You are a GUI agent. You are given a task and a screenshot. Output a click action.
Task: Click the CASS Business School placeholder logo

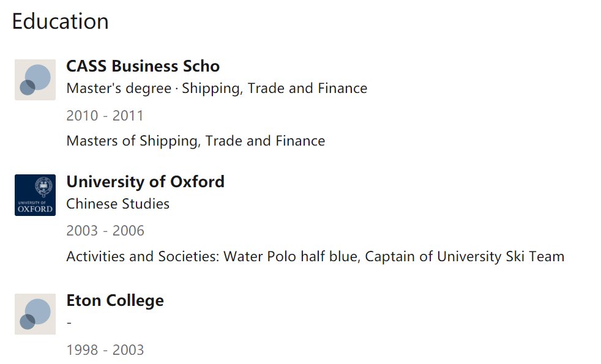pyautogui.click(x=35, y=80)
